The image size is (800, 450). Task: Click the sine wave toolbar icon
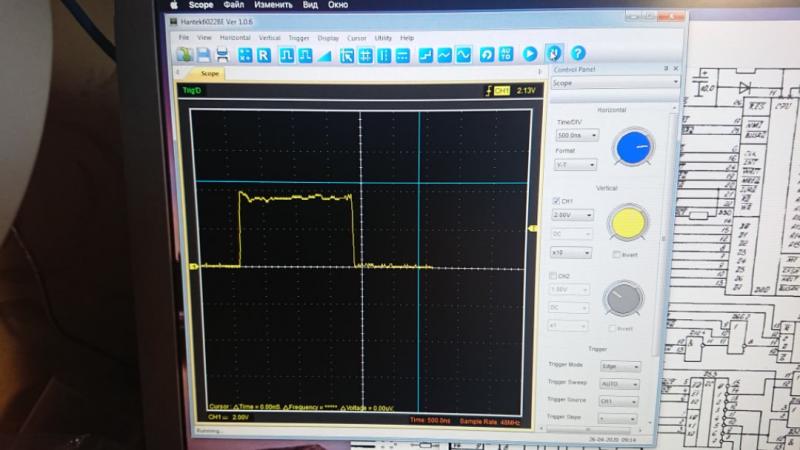point(445,54)
